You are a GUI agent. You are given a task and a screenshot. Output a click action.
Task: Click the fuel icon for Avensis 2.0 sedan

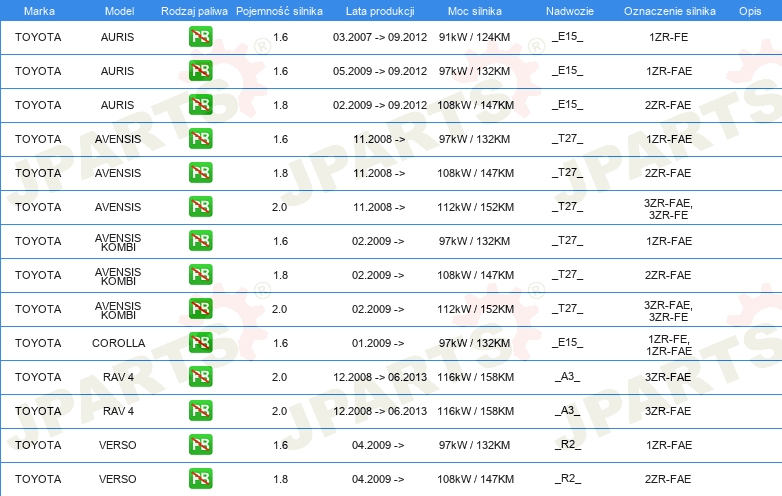(x=200, y=207)
